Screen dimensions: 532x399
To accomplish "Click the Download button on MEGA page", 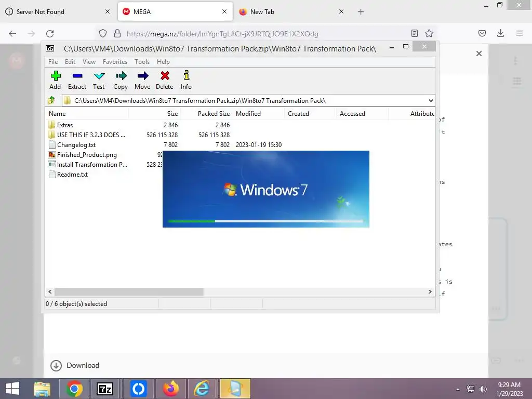I will tap(75, 365).
